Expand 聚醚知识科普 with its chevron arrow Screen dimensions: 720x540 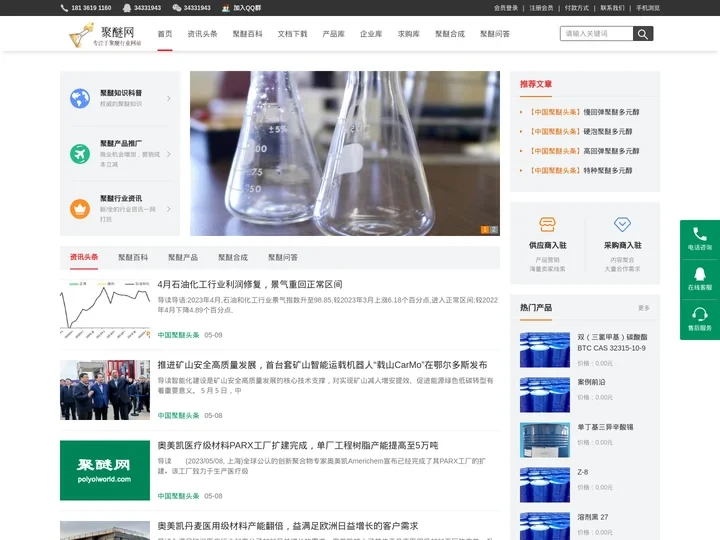[x=169, y=98]
